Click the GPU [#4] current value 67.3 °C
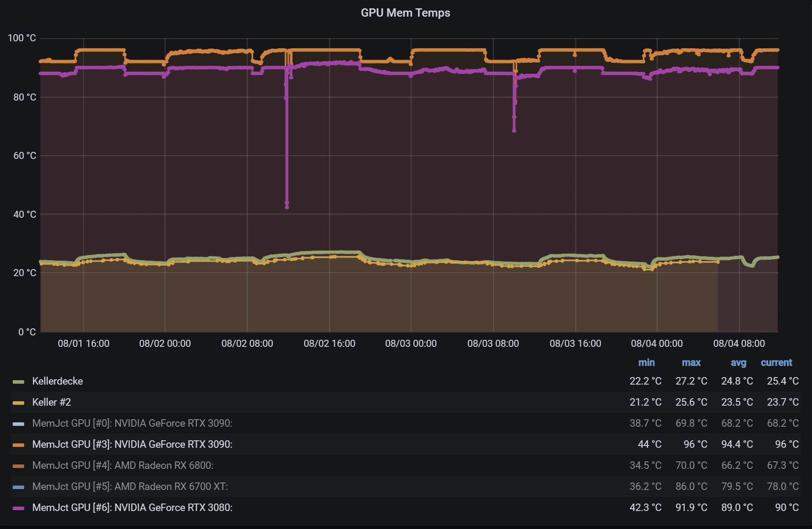Viewport: 812px width, 529px height. click(x=783, y=465)
